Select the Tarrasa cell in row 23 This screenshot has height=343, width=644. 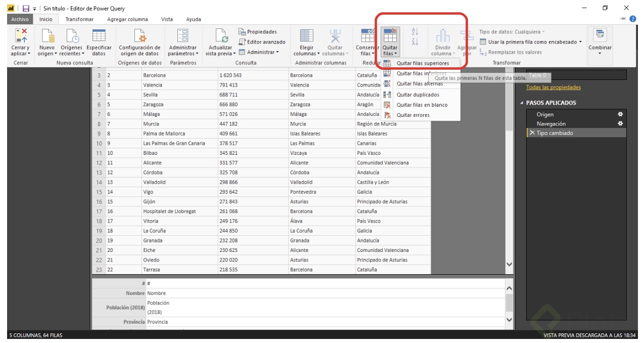pos(179,270)
